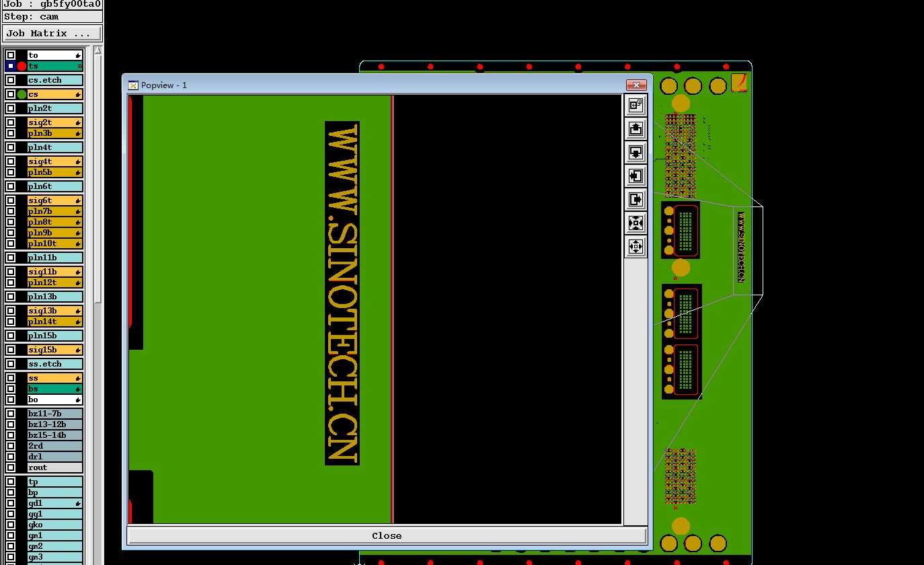Toggle the checkbox for layer cs.etch

(x=11, y=80)
